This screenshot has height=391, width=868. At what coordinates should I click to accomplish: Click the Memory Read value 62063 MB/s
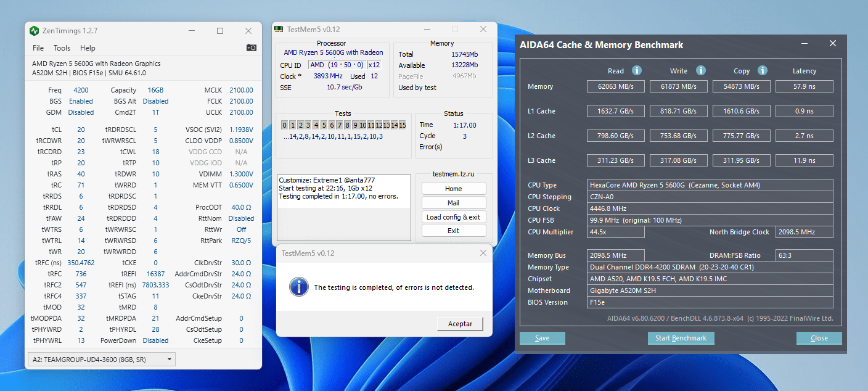[x=616, y=86]
